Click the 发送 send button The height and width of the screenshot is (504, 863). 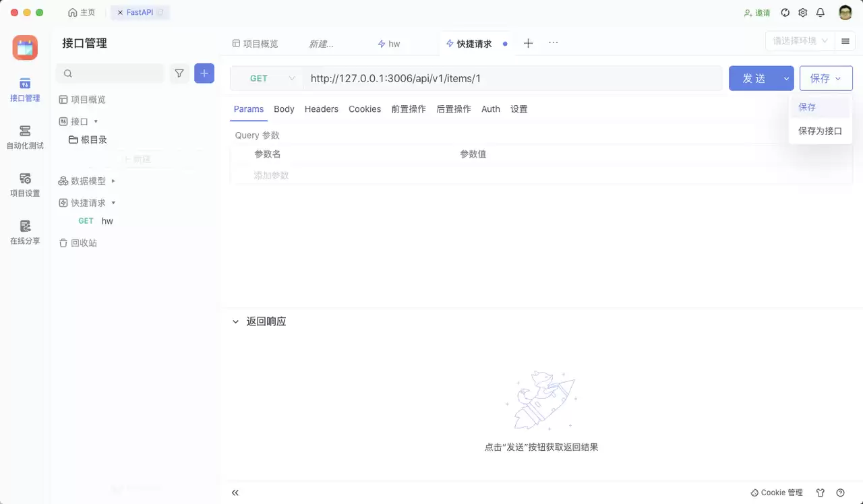click(754, 78)
